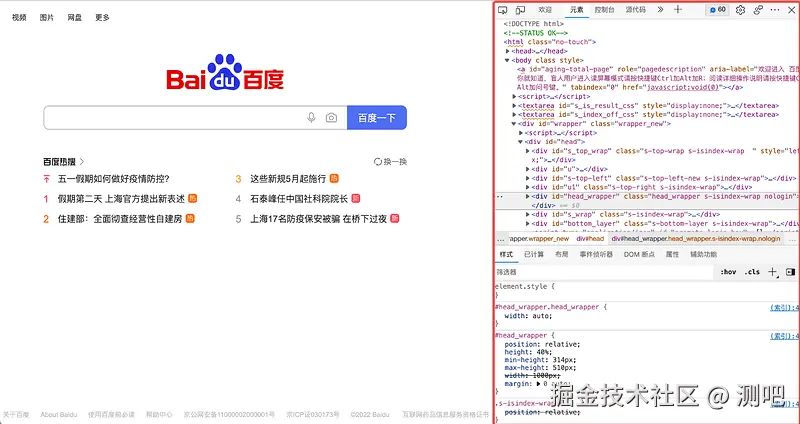The image size is (800, 424).
Task: Select the 辅助功能 accessibility tab
Action: (x=703, y=255)
